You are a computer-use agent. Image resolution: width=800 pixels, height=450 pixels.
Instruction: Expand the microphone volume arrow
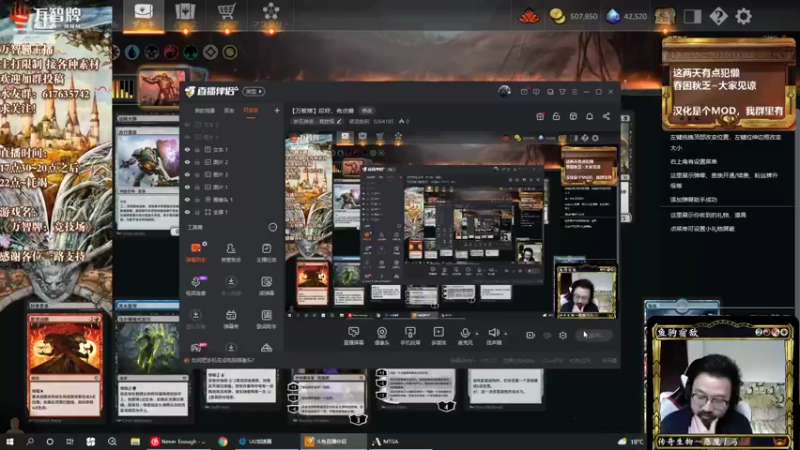coord(477,334)
